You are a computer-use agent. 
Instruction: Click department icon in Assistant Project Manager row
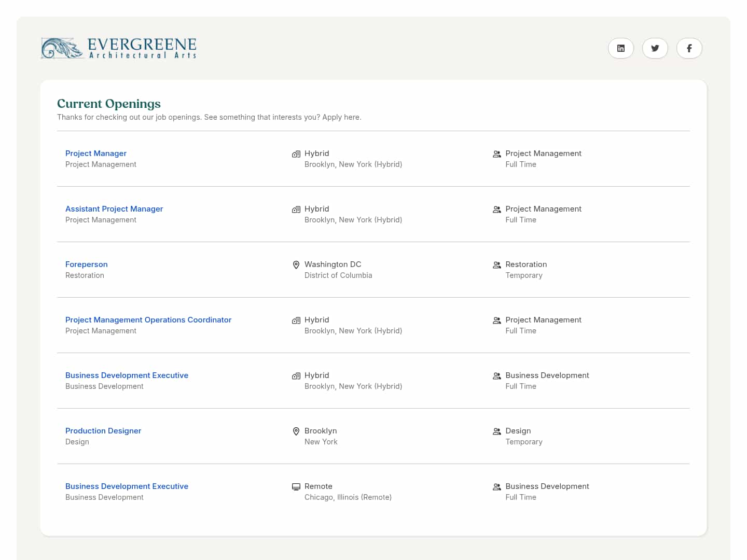click(497, 209)
